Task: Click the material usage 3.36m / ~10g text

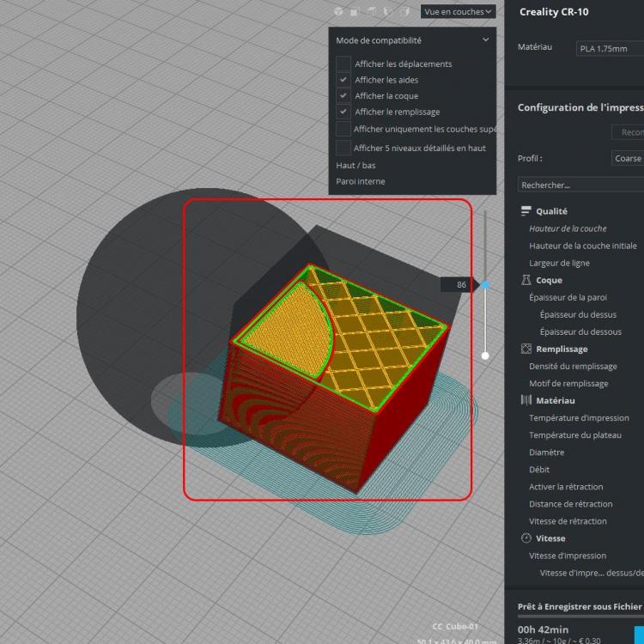Action: [x=559, y=641]
